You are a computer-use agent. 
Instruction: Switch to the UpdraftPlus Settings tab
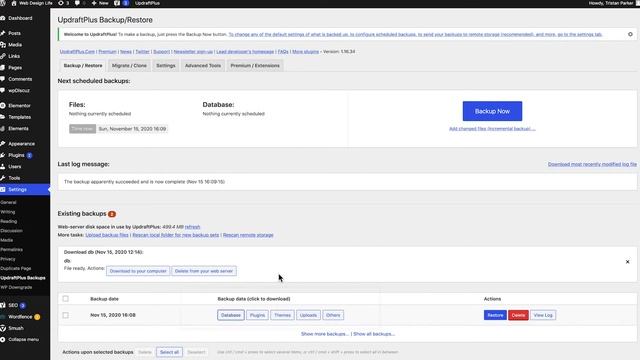click(x=166, y=65)
